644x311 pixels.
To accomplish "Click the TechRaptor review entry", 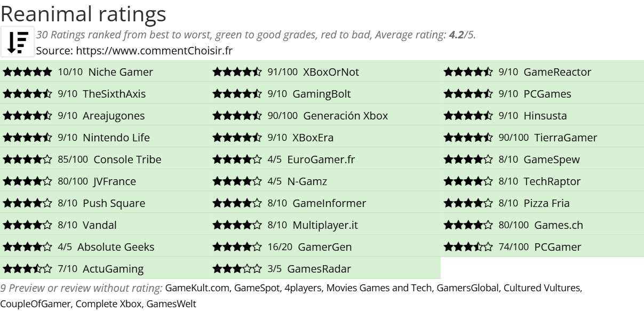I will pos(552,181).
